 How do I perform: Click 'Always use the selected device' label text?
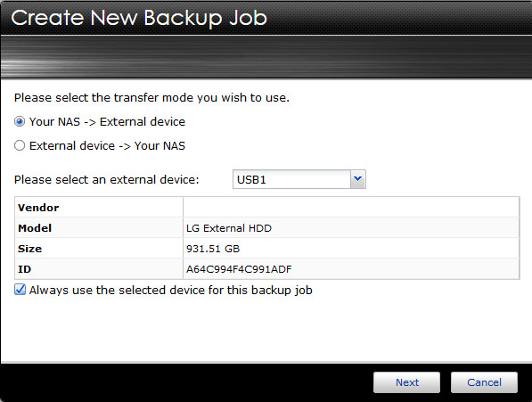tap(171, 290)
